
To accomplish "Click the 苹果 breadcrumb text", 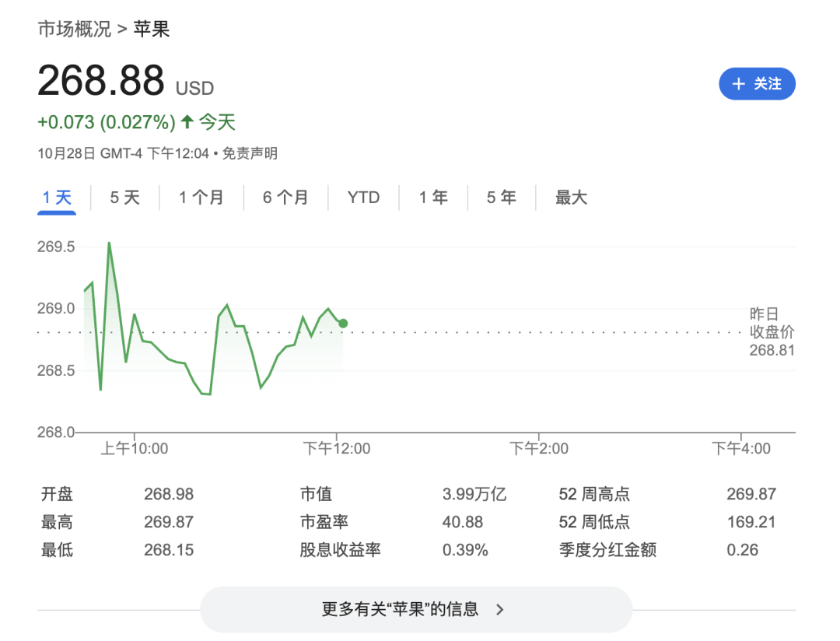I will (x=152, y=30).
